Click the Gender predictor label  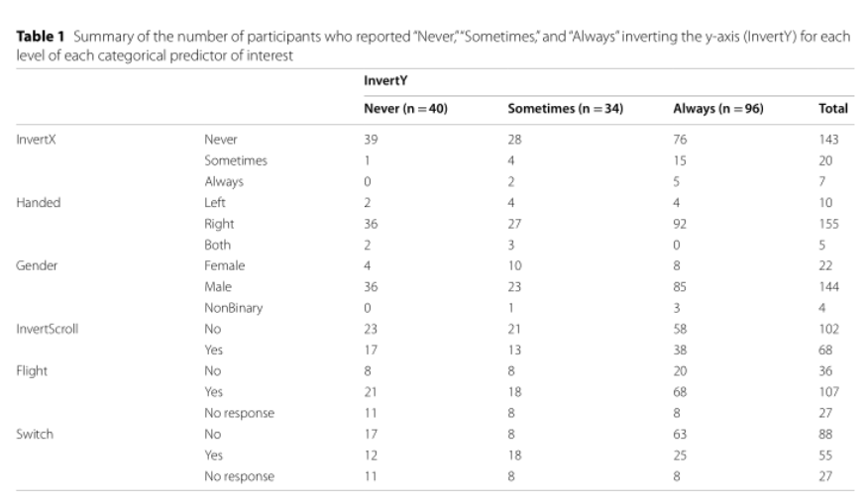(x=37, y=265)
